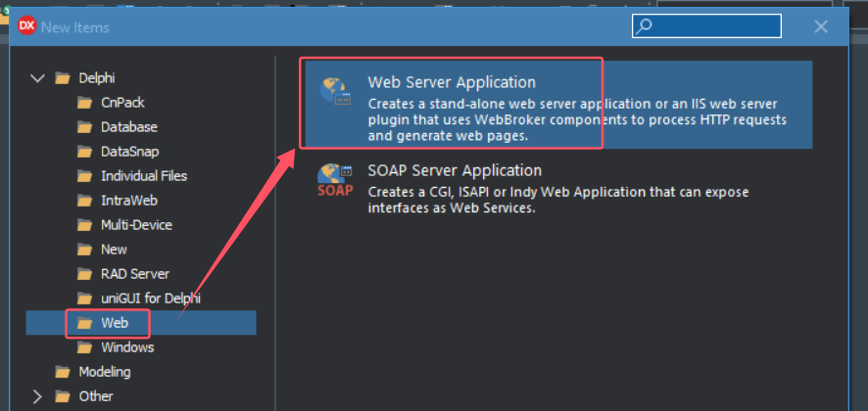
Task: Select the RAD Server folder icon
Action: click(84, 274)
